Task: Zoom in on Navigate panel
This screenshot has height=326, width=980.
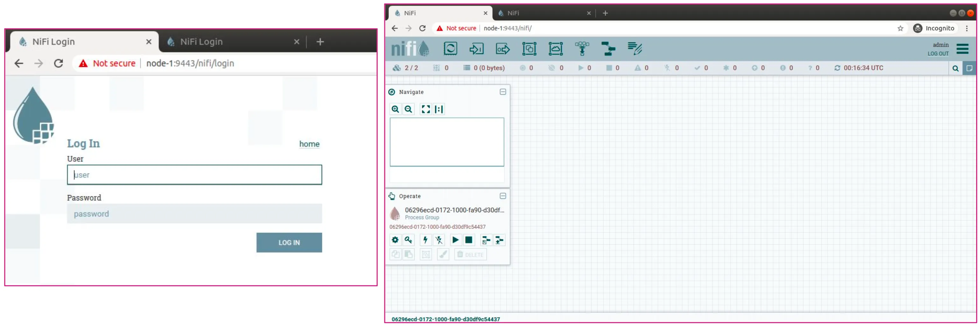Action: click(395, 109)
